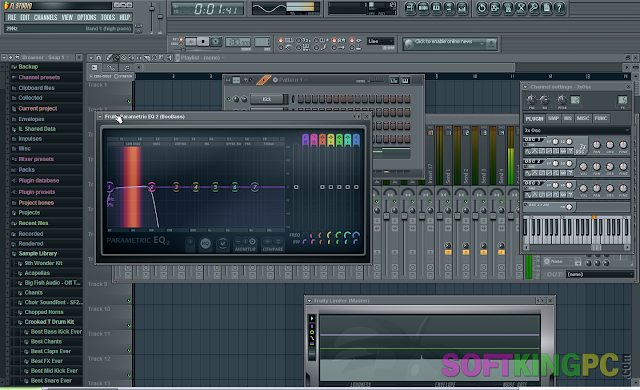The height and width of the screenshot is (390, 640).
Task: Open Fruity Limiter window menu arrow
Action: (309, 301)
